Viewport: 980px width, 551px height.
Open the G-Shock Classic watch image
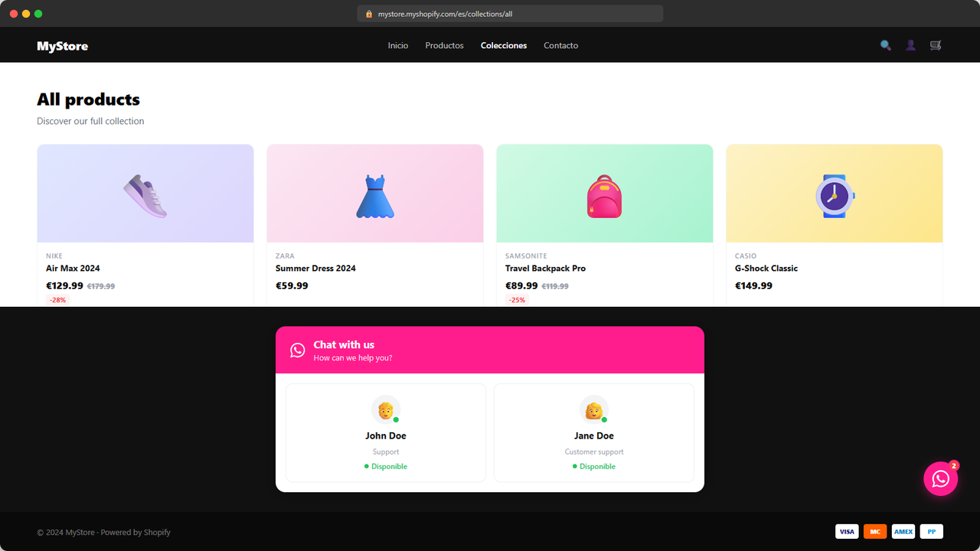[835, 194]
